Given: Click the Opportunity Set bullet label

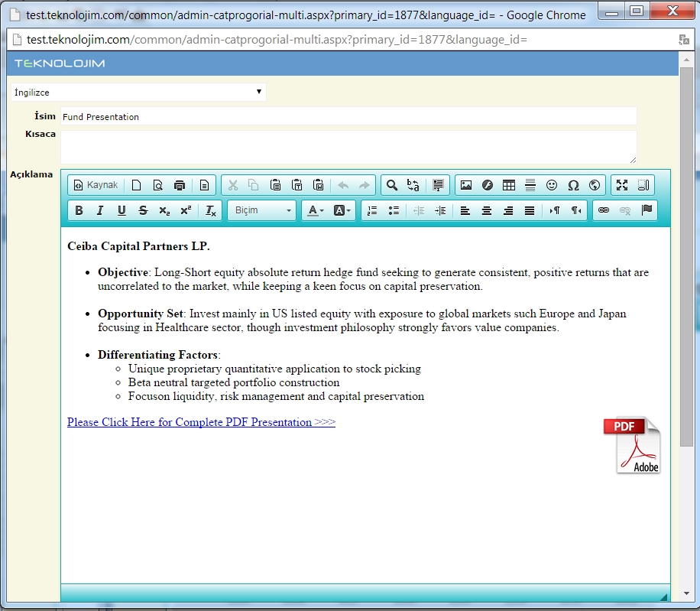Looking at the screenshot, I should [140, 314].
